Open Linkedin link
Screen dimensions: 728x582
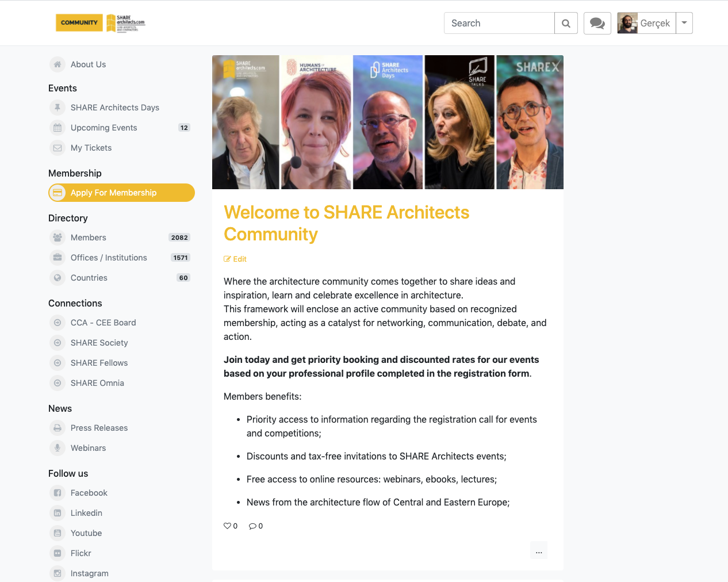coord(86,513)
